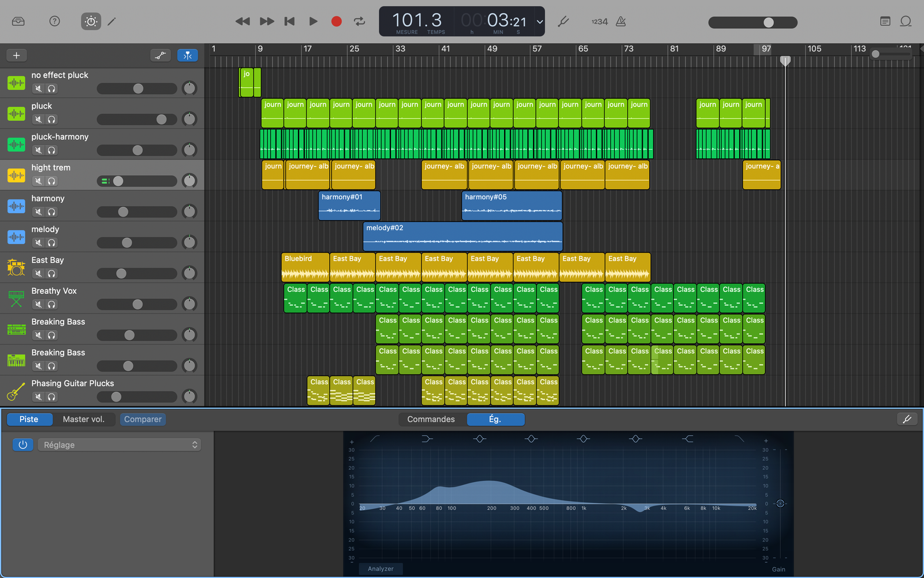Enable the metronome icon
Screen dimensions: 924x578
(621, 21)
